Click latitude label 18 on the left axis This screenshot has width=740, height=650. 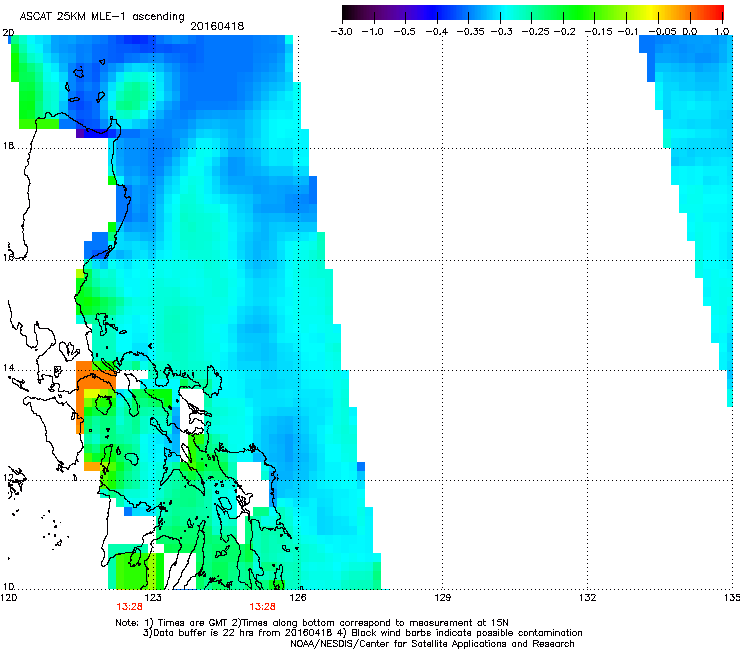8,146
